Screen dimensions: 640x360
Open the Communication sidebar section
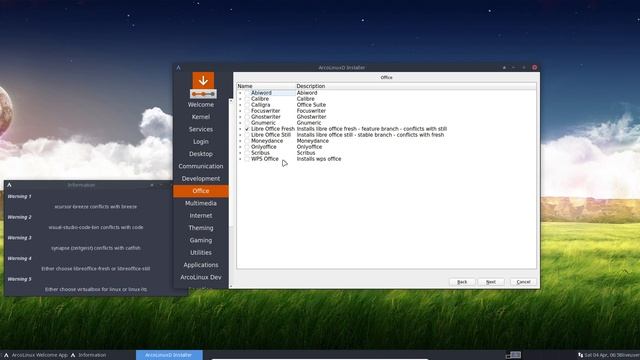(x=200, y=167)
